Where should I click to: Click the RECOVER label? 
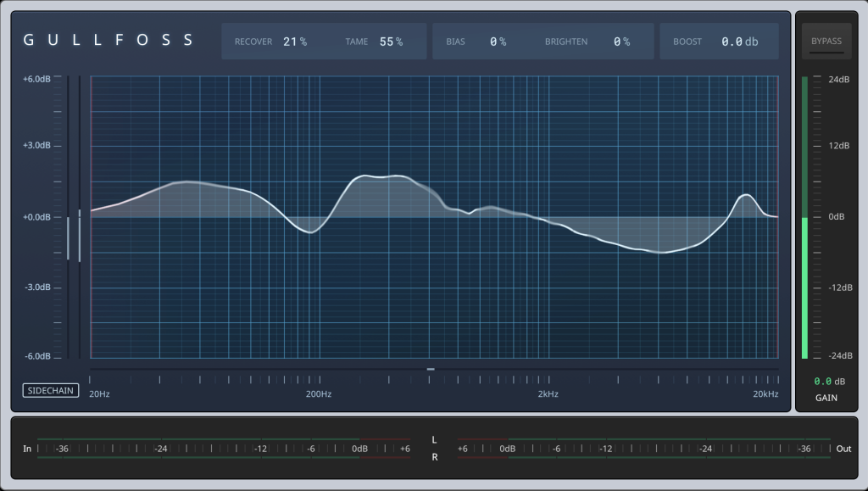pyautogui.click(x=253, y=42)
